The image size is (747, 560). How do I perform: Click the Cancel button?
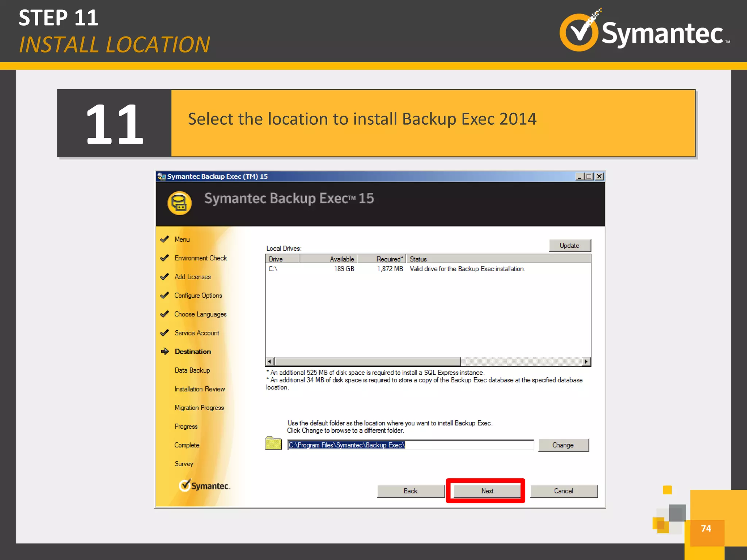[564, 491]
